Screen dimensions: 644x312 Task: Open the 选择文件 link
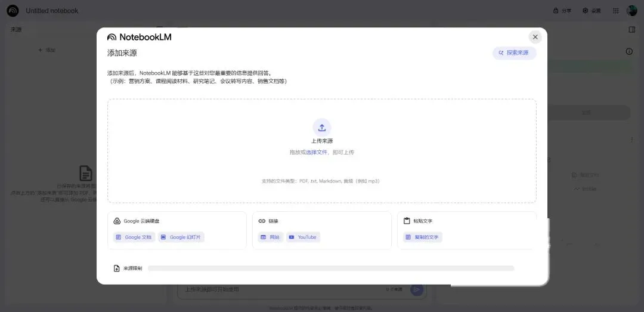[317, 152]
